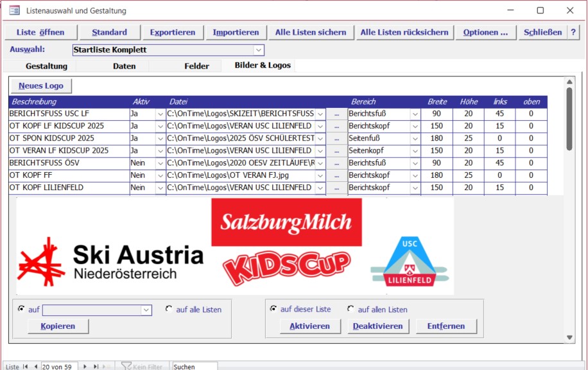The width and height of the screenshot is (588, 370).
Task: Select the 'auf alle Listen' radio button
Action: (169, 309)
